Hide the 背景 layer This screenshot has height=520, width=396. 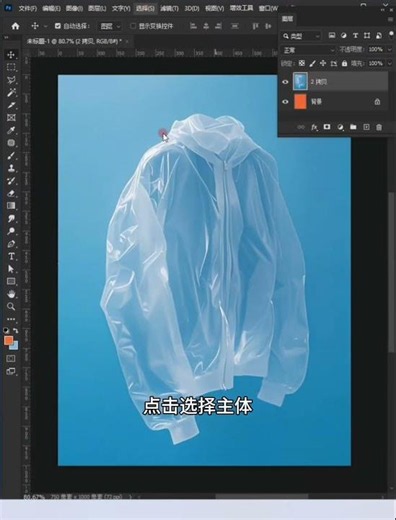(x=285, y=102)
